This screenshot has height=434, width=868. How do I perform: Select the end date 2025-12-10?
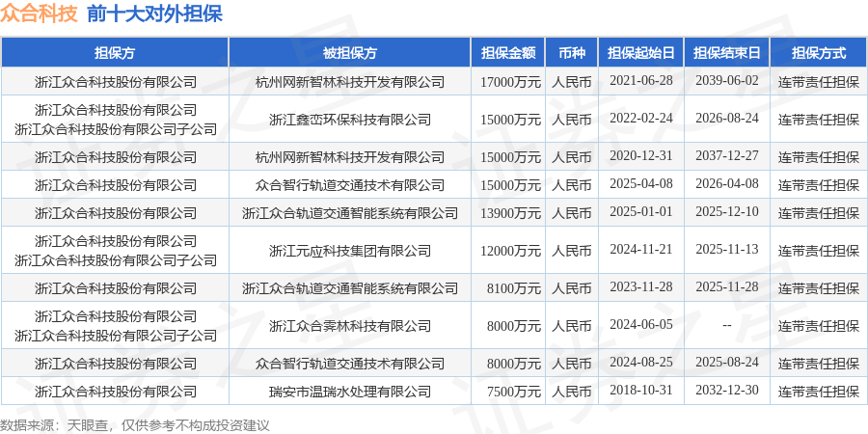(727, 211)
